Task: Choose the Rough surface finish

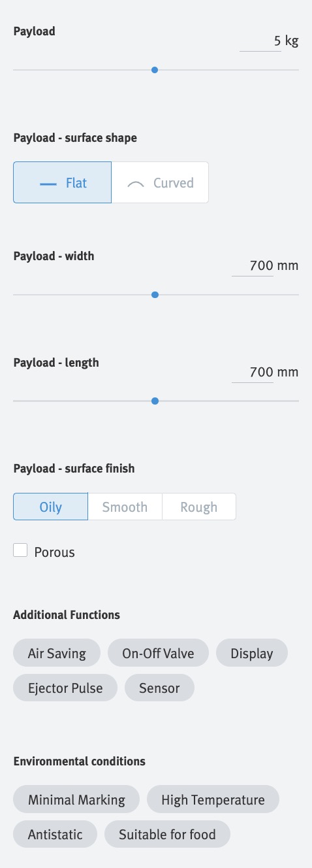Action: pos(198,507)
